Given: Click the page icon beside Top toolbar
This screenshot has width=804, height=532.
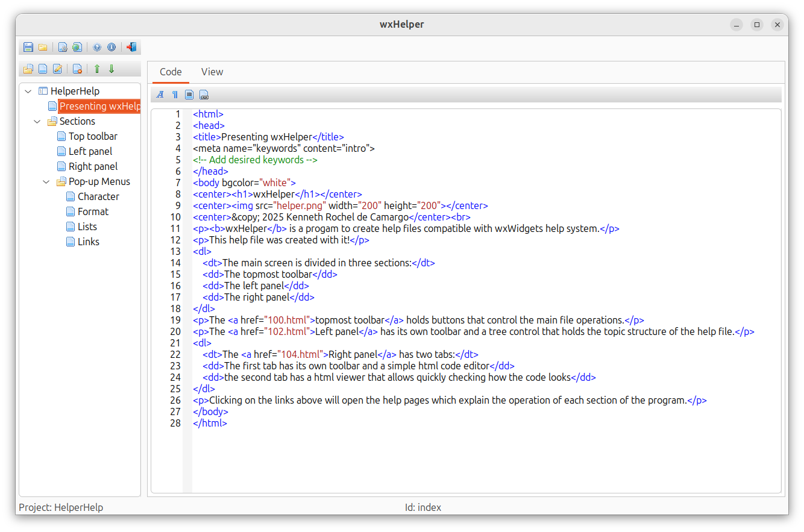Looking at the screenshot, I should pyautogui.click(x=61, y=136).
